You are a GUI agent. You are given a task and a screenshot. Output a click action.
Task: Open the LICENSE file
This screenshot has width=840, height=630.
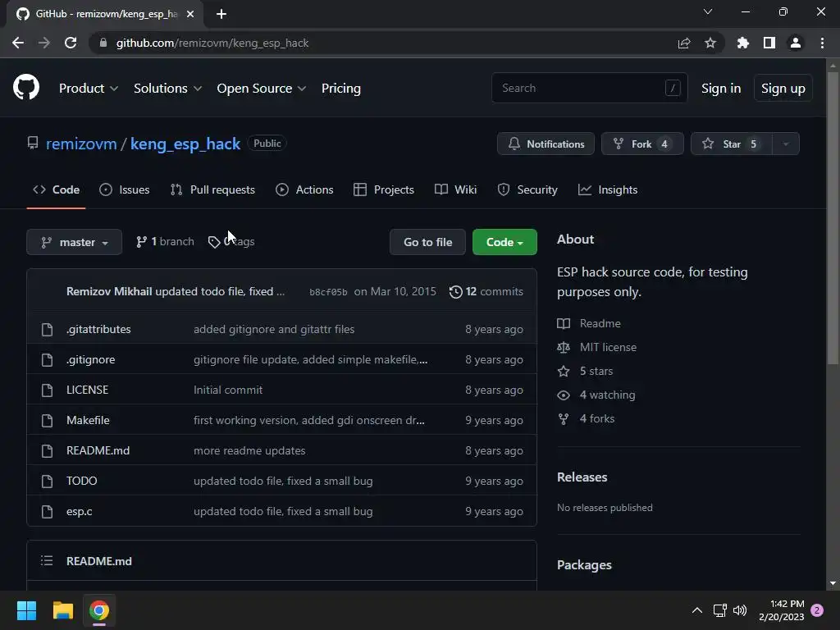click(87, 390)
